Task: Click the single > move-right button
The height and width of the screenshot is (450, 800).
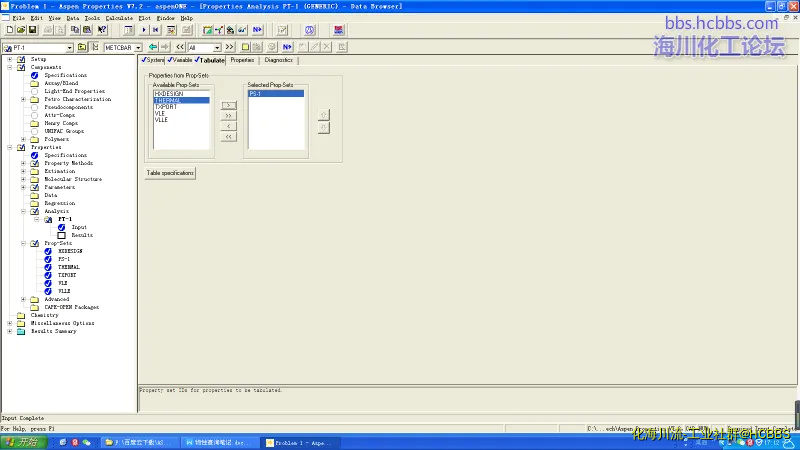Action: pyautogui.click(x=229, y=105)
